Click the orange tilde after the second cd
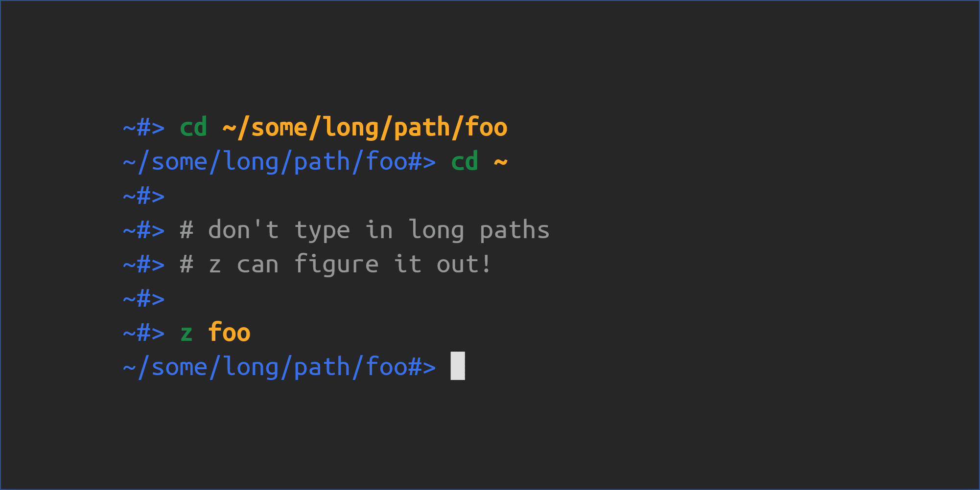Screen dimensions: 980x490 click(500, 162)
